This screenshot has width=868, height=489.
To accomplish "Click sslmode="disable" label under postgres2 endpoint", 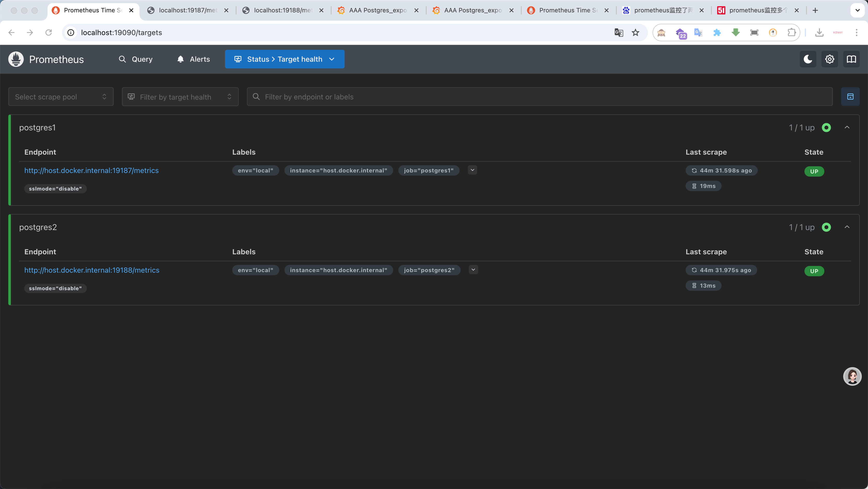I will [55, 288].
